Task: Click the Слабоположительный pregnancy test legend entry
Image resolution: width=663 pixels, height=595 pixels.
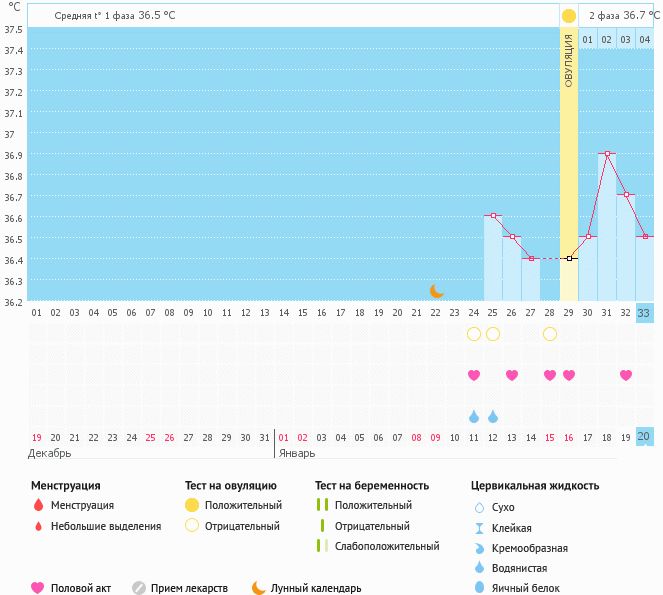Action: pos(384,546)
